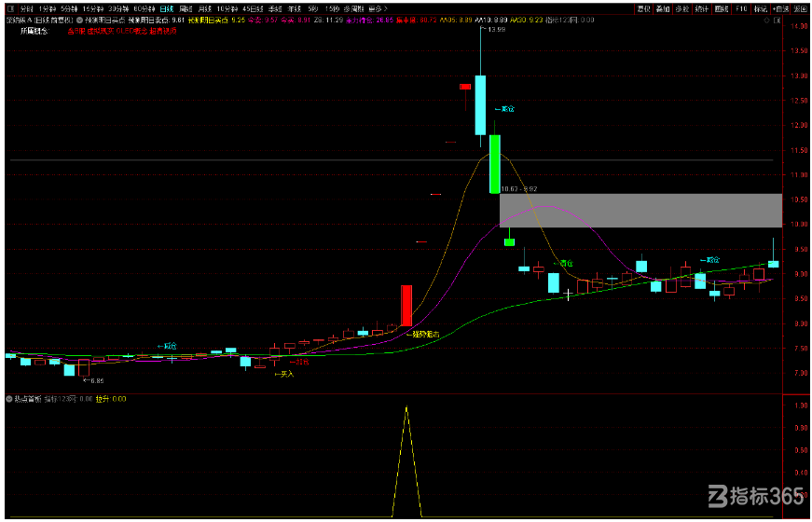Expand the 更多 > periods list
Viewport: 812px width, 522px height.
pyautogui.click(x=378, y=8)
